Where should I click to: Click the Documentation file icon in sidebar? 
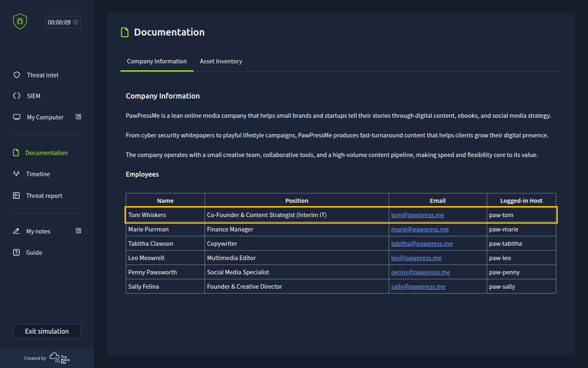point(16,153)
